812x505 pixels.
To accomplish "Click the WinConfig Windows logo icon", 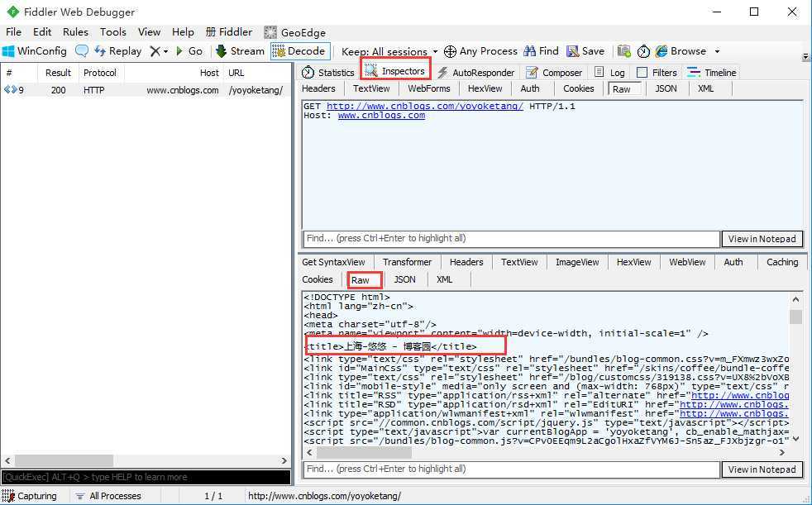I will [8, 51].
